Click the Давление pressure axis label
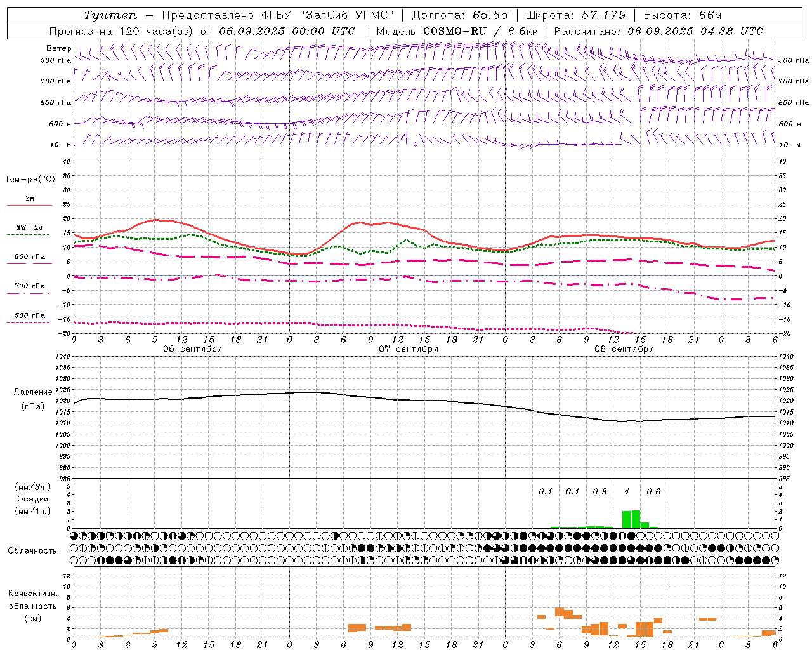The width and height of the screenshot is (812, 650). 33,392
